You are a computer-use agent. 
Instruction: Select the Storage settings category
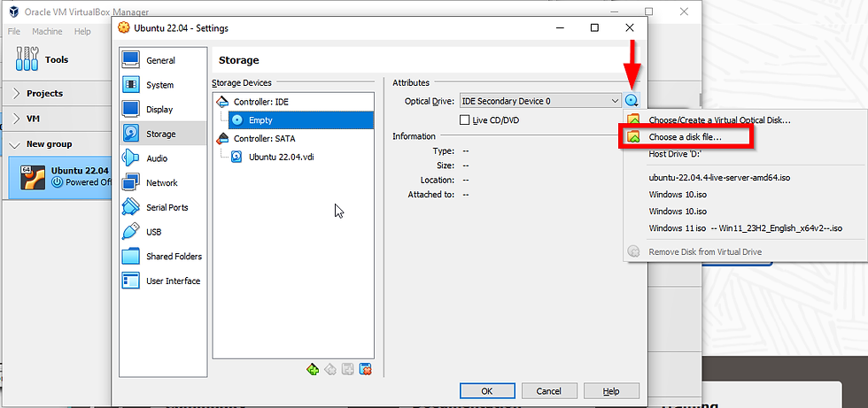[162, 134]
